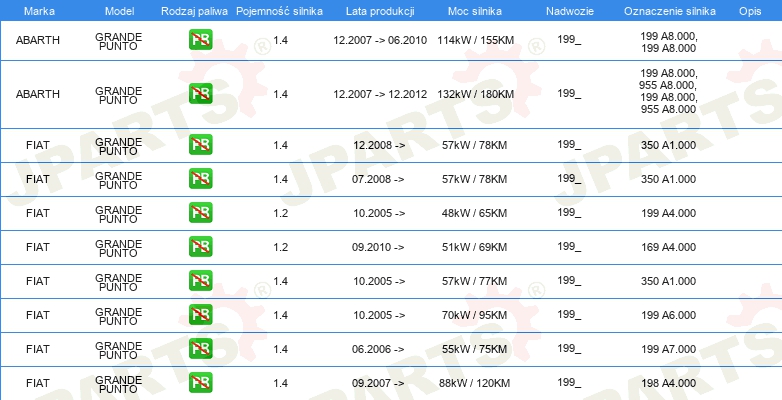Click the petrol fuel icon in the 55kW / 75KM row
The width and height of the screenshot is (782, 400).
tap(200, 348)
